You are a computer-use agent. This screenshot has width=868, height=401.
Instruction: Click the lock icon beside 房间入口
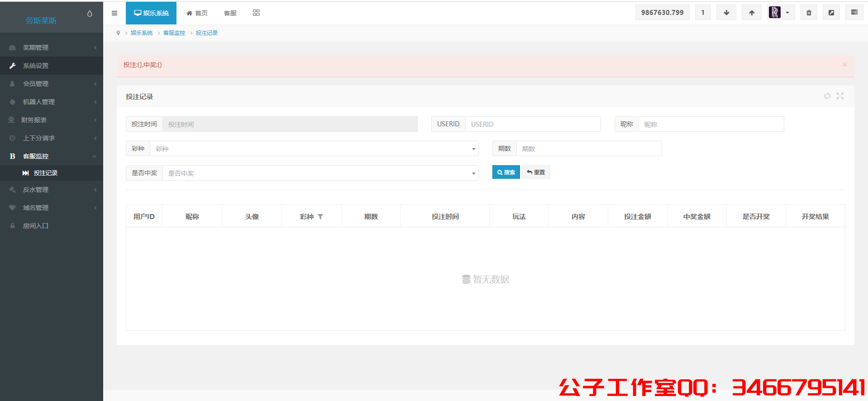pyautogui.click(x=12, y=226)
